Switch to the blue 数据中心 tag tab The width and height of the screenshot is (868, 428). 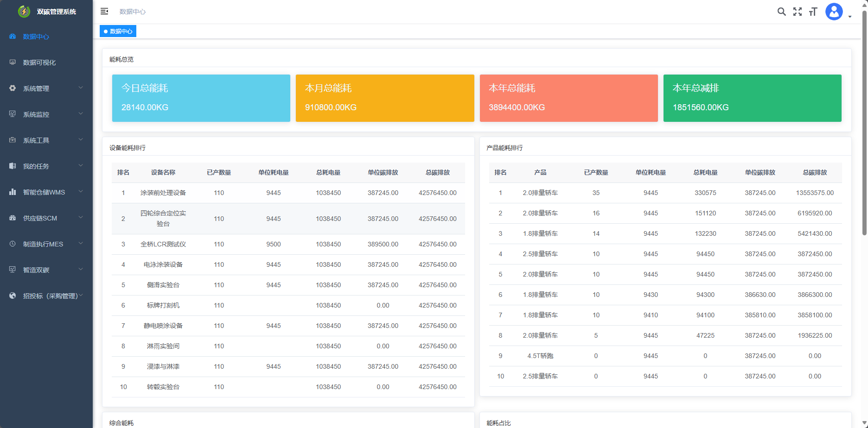coord(118,31)
